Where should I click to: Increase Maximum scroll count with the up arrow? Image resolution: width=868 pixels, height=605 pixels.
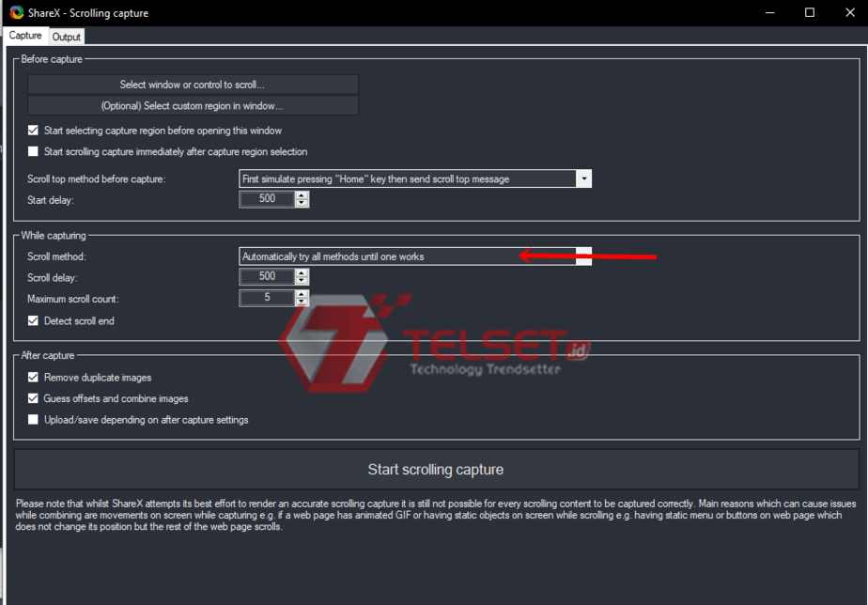tap(302, 294)
